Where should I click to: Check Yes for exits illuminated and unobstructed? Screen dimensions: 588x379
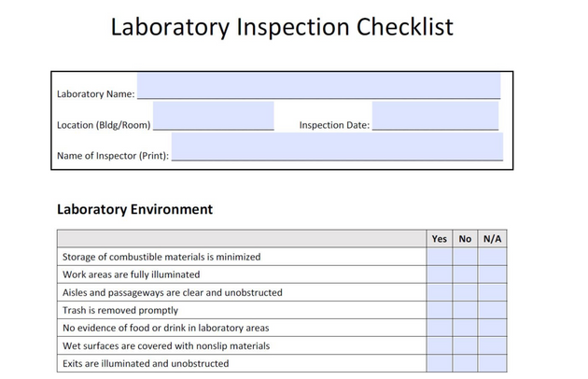pyautogui.click(x=439, y=363)
